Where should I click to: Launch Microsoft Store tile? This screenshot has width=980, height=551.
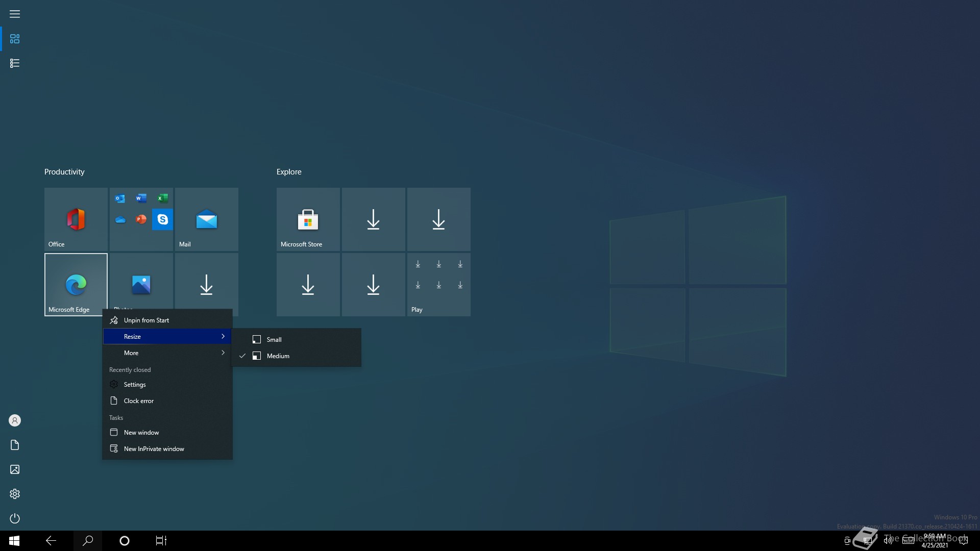point(308,219)
